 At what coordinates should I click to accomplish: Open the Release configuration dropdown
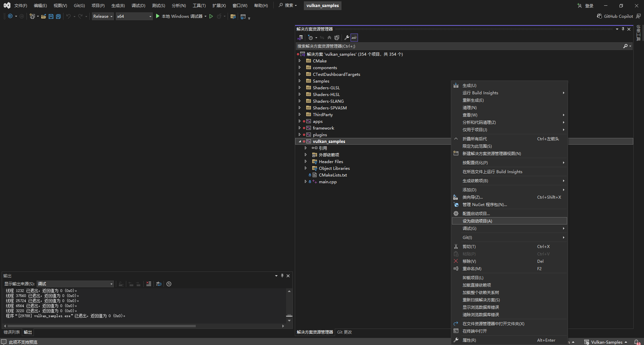pyautogui.click(x=103, y=16)
